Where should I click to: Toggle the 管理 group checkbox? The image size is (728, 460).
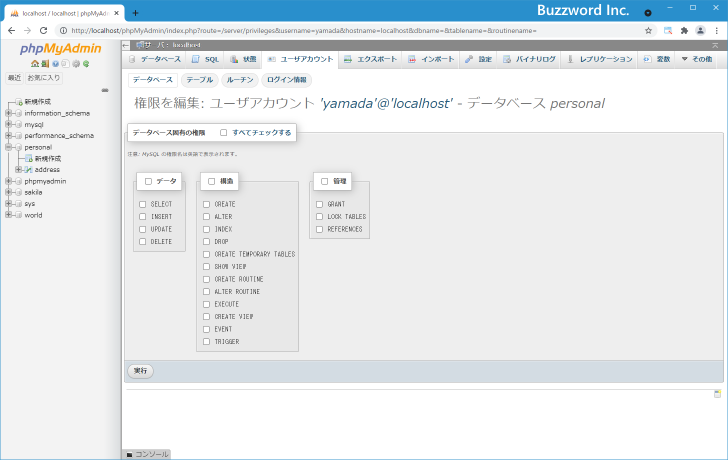325,181
